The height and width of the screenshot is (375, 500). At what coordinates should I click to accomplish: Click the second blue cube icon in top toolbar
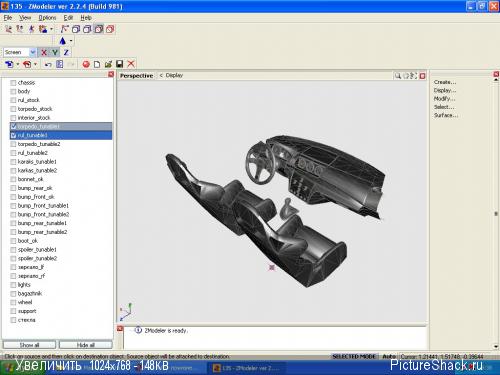pos(87,29)
